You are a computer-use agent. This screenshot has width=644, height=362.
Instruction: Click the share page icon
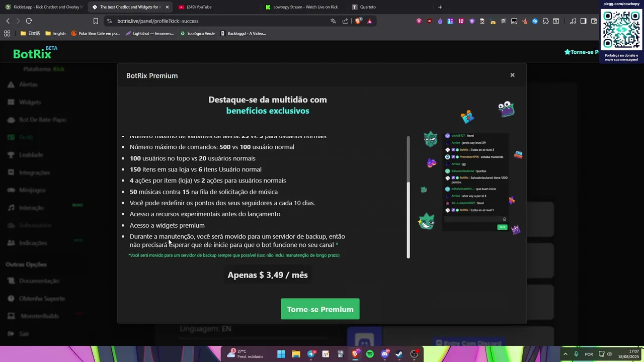pyautogui.click(x=345, y=21)
